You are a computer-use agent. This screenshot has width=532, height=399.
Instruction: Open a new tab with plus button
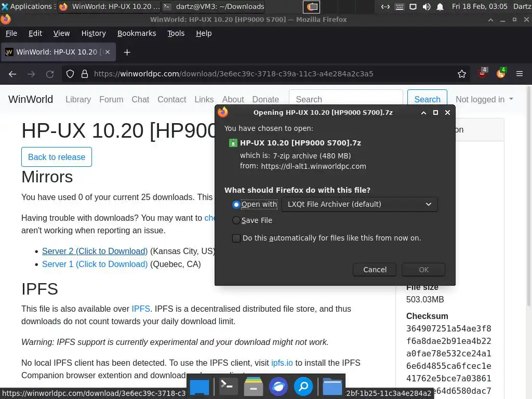[127, 52]
